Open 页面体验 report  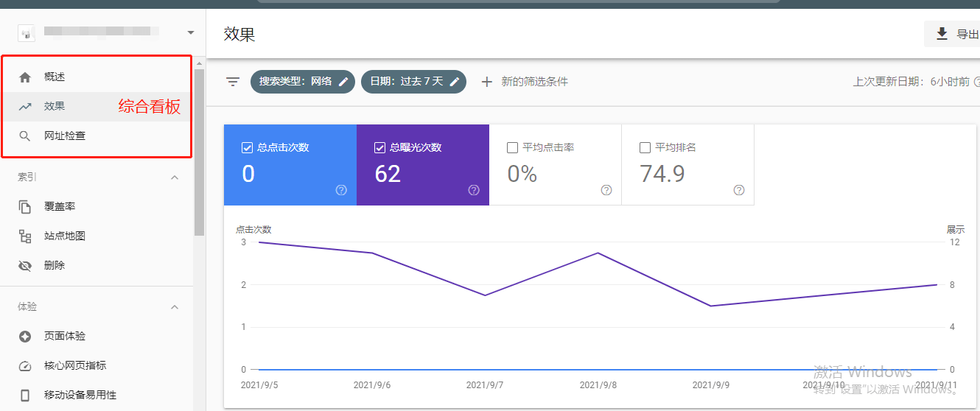tap(97, 337)
